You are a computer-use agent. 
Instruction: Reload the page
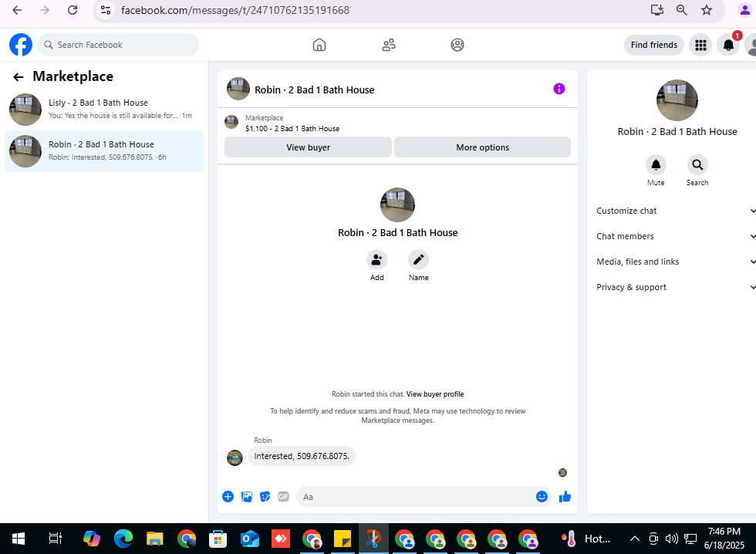click(73, 10)
